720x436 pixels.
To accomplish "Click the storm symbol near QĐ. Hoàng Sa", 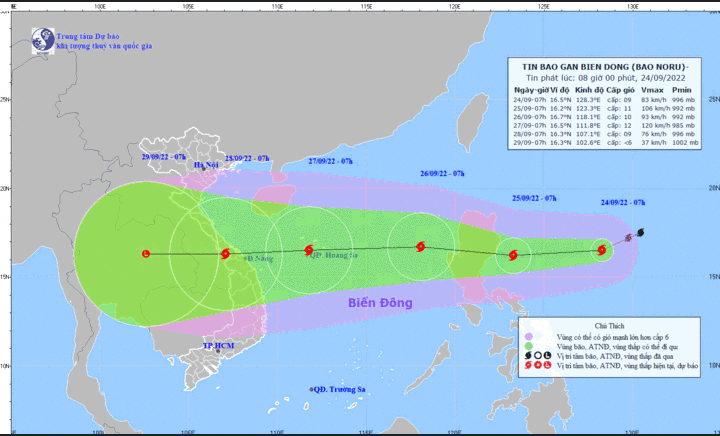I will pos(308,250).
